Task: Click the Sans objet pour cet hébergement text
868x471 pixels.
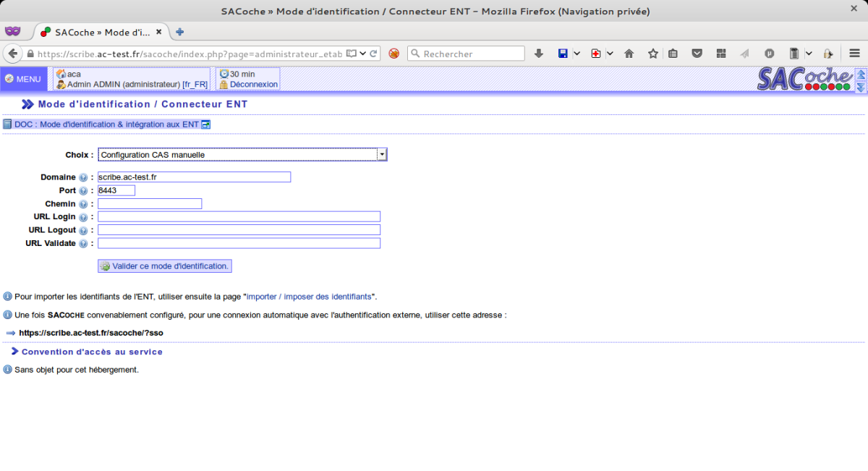Action: point(77,370)
